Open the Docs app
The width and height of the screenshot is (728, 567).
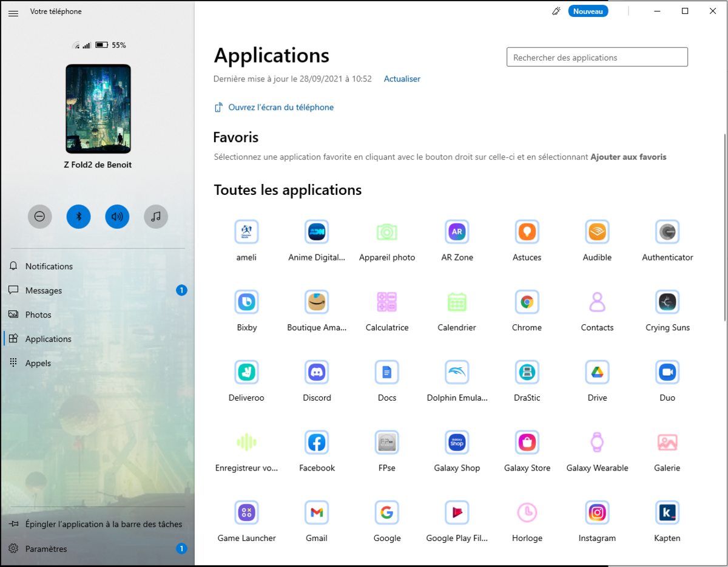(387, 372)
